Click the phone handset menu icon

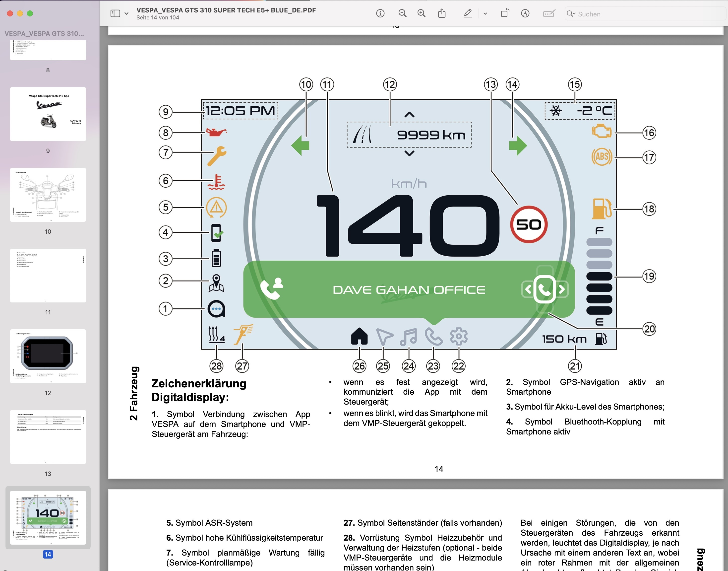tap(433, 336)
